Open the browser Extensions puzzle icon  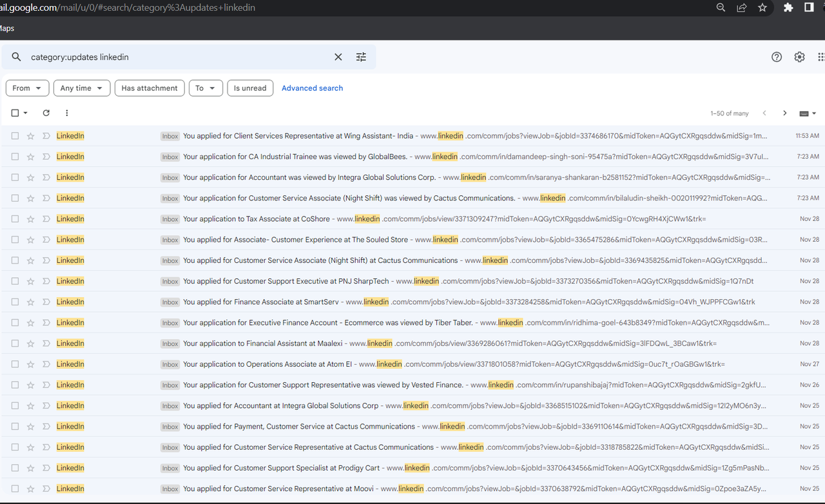(788, 8)
